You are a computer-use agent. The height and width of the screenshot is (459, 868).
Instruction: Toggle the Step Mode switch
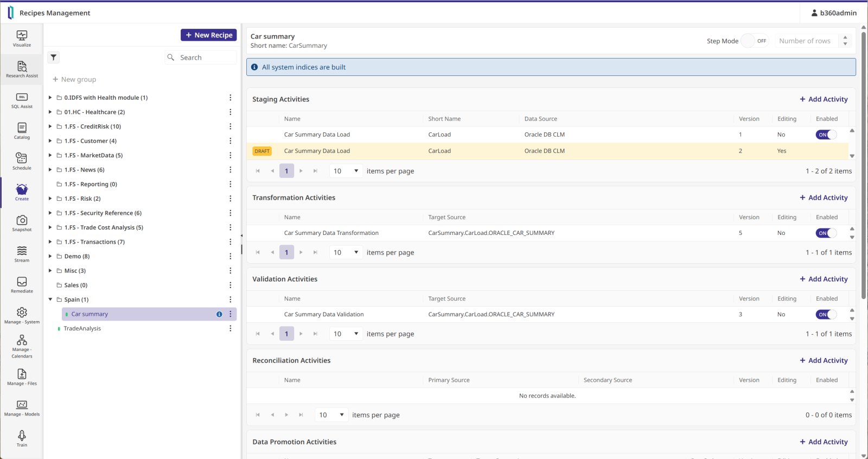[x=755, y=41]
